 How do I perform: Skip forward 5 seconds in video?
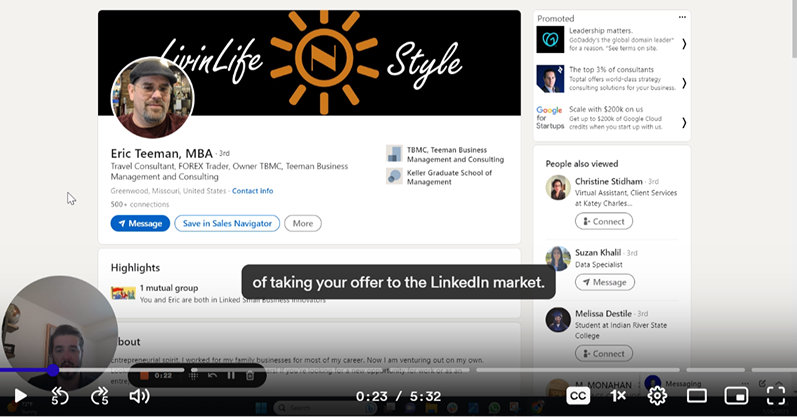coord(99,395)
